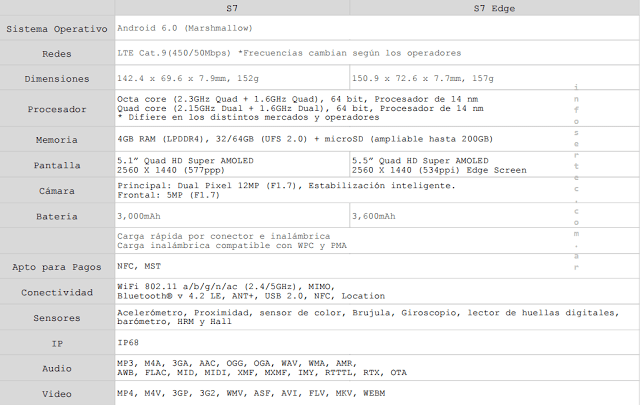Screen dimensions: 640x405
Task: Click the 5.5" Quad HD Edge Screen cell
Action: point(438,165)
